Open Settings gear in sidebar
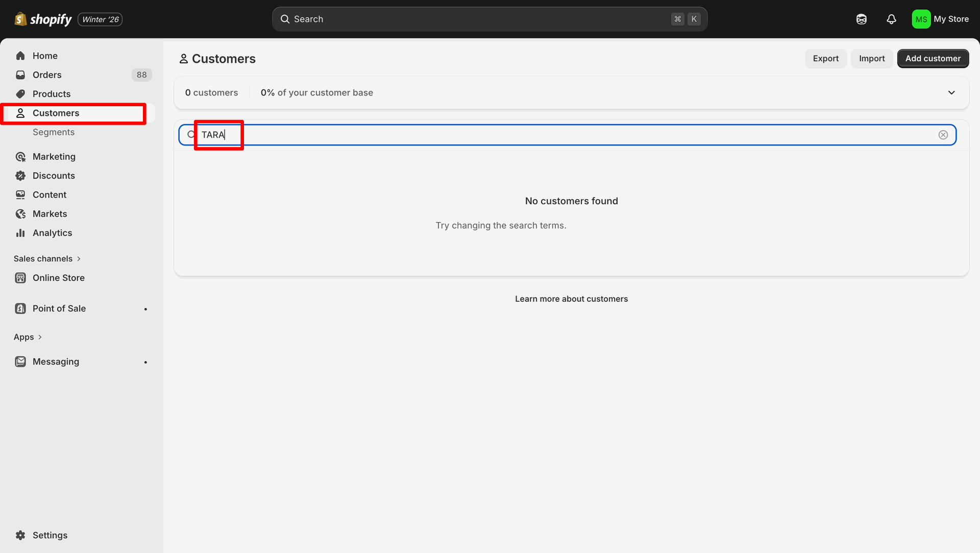980x553 pixels. click(x=20, y=535)
